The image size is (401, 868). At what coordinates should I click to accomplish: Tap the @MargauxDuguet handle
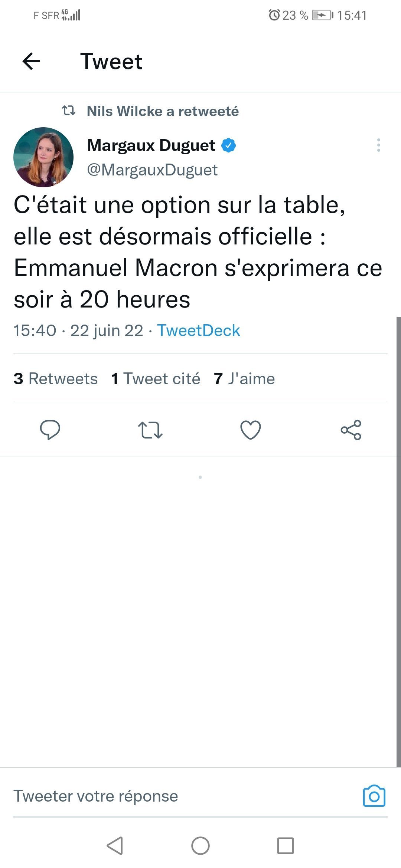pyautogui.click(x=152, y=170)
